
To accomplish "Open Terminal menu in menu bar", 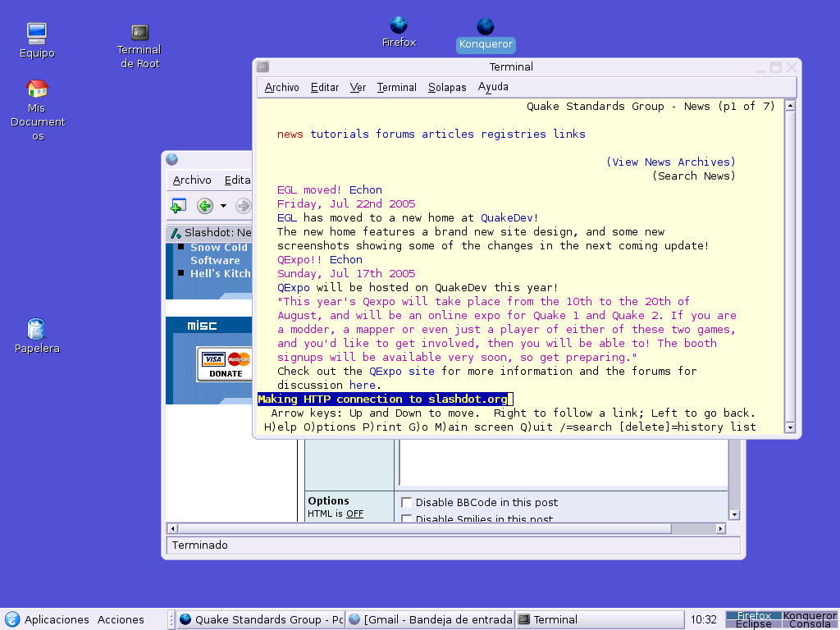I will point(396,87).
